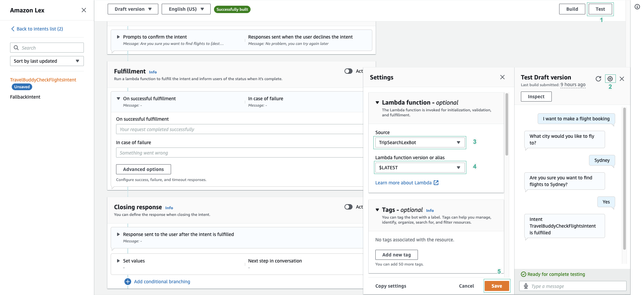This screenshot has height=295, width=644.
Task: Collapse the Lambda function section
Action: [x=377, y=103]
